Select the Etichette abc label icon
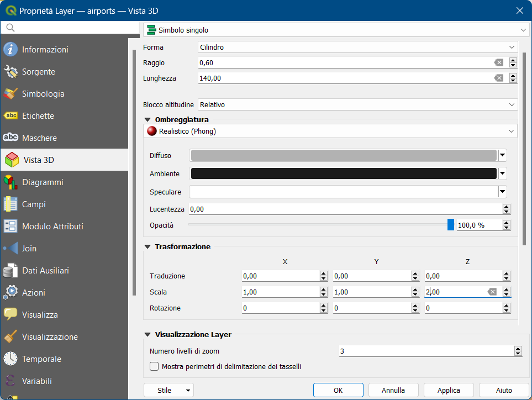Screen dimensions: 532x400 pos(10,115)
